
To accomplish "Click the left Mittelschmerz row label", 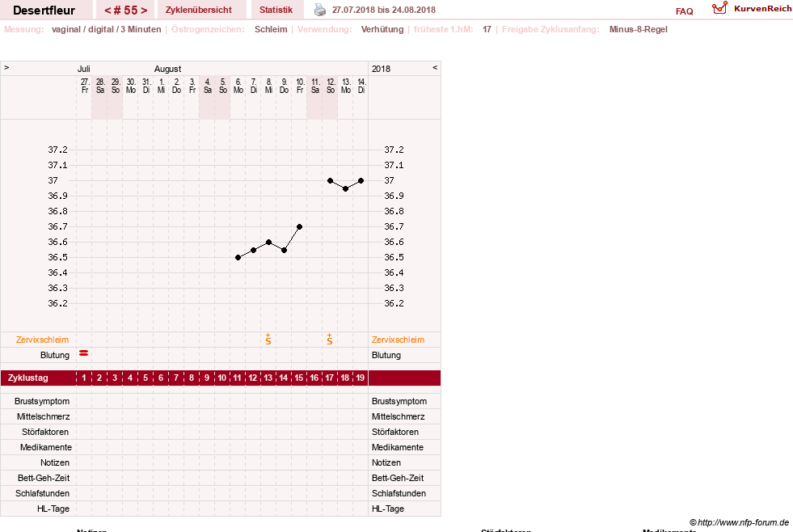I will [43, 416].
